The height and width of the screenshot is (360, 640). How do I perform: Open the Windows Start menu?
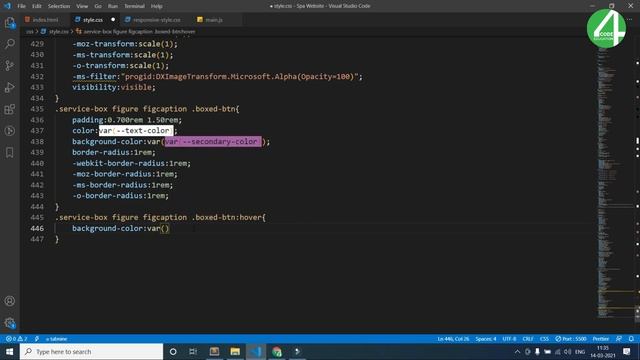click(9, 351)
